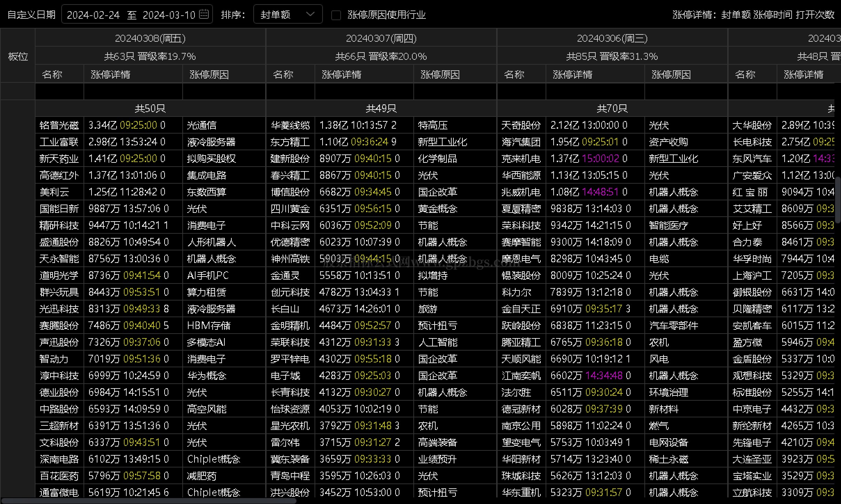Select stock 铭普光磁
The height and width of the screenshot is (504, 841).
tap(59, 125)
